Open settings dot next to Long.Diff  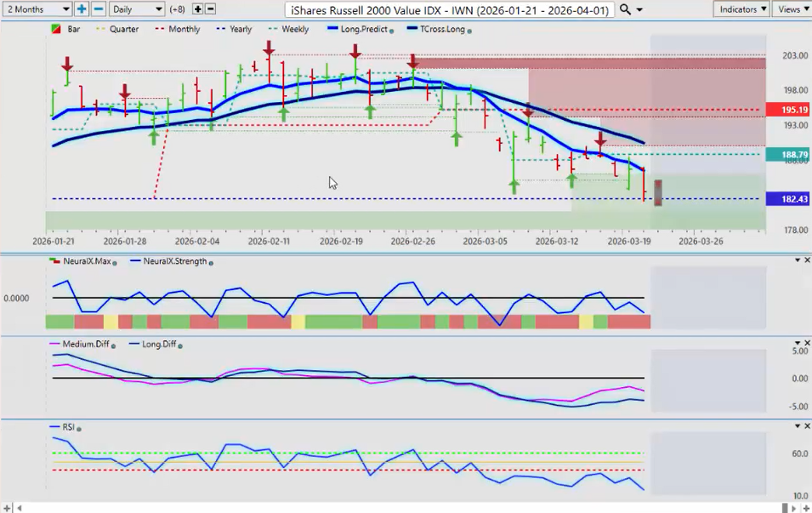180,346
